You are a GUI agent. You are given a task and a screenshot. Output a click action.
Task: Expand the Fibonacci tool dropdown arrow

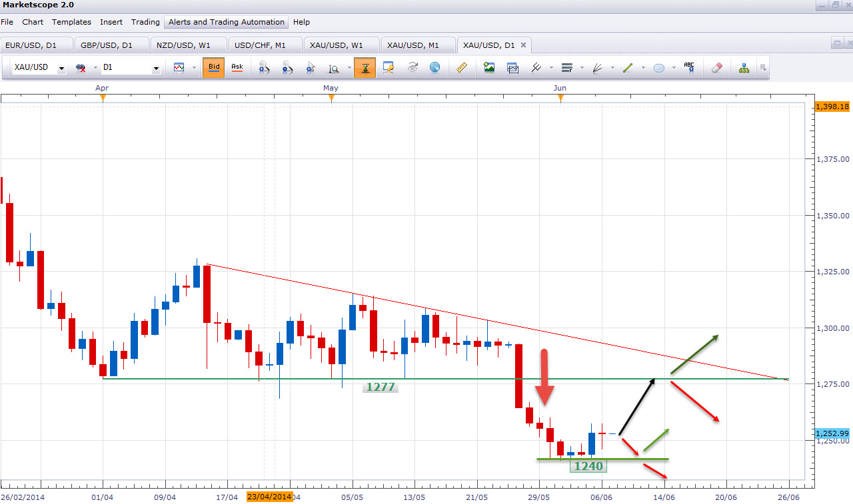point(582,68)
